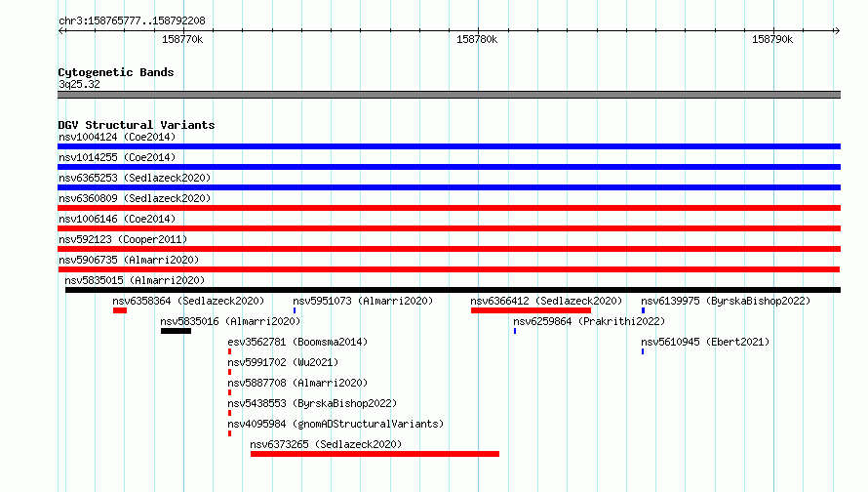The image size is (868, 492).
Task: Open the nsv5887708 (Almarri2020) label
Action: 297,383
